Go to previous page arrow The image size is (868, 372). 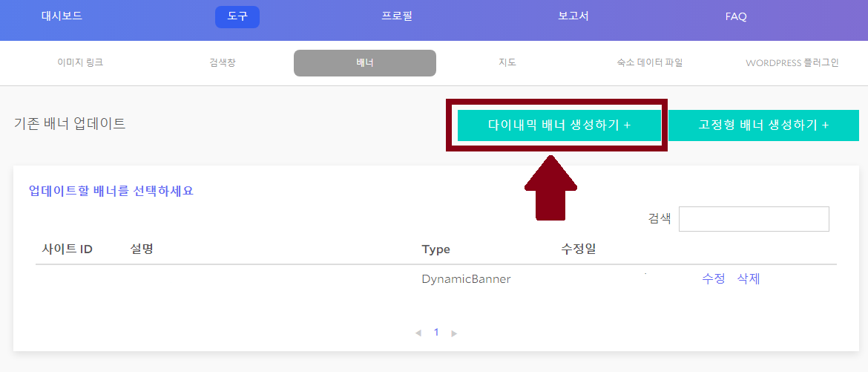[x=418, y=333]
